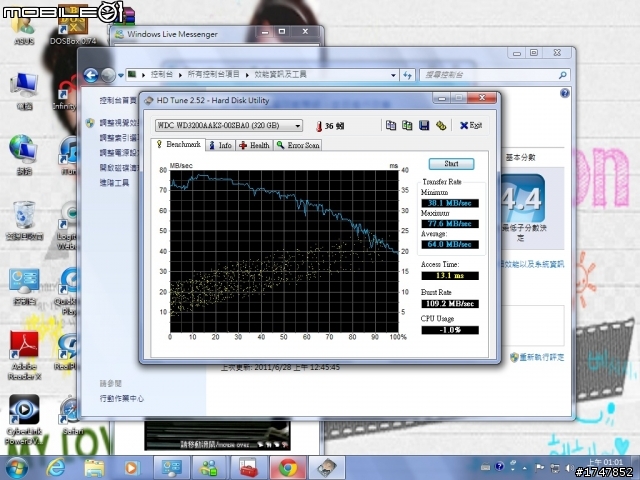Click the Forward arrow in Control Panel window
Screen dimensions: 640x480
tap(108, 75)
